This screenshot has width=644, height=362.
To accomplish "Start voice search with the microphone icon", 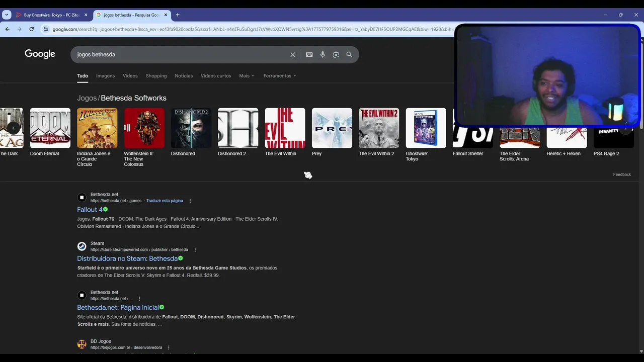I will pos(323,55).
